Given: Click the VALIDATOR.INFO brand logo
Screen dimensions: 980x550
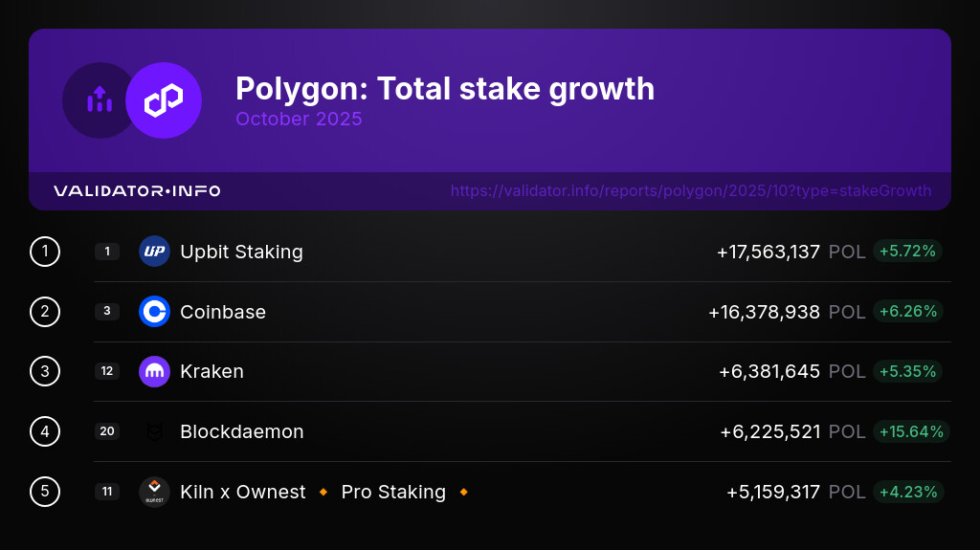Looking at the screenshot, I should [137, 190].
